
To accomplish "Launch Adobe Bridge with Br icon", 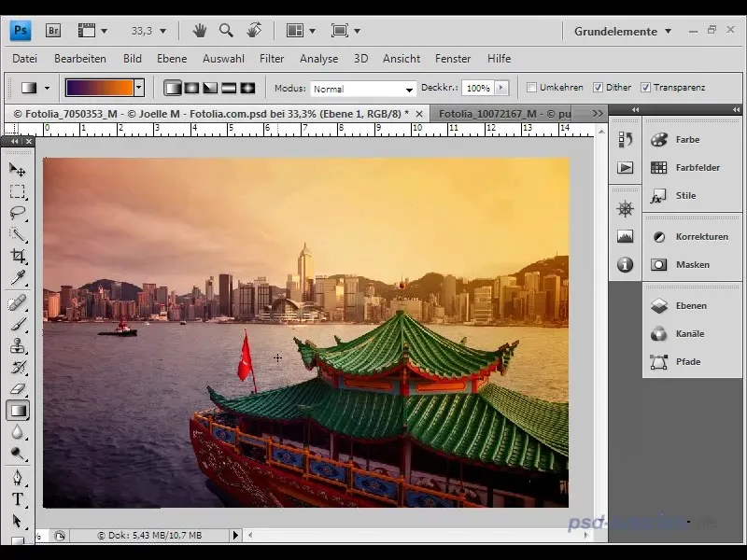I will 53,31.
